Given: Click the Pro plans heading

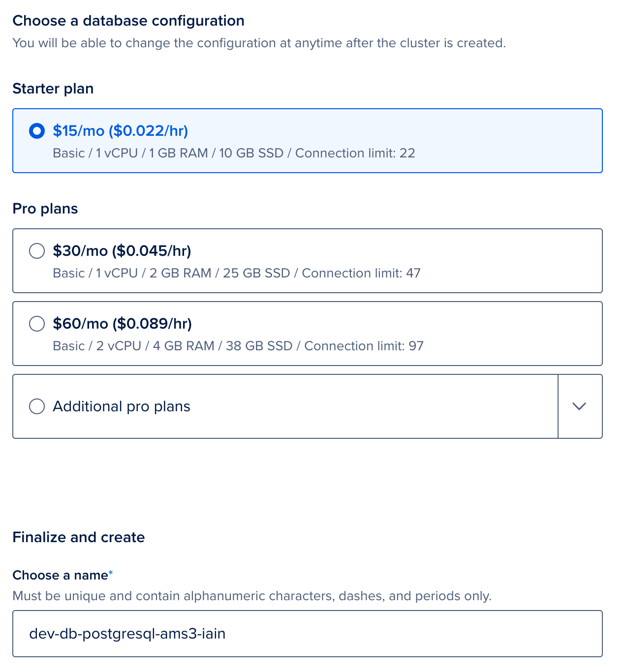Looking at the screenshot, I should 45,209.
